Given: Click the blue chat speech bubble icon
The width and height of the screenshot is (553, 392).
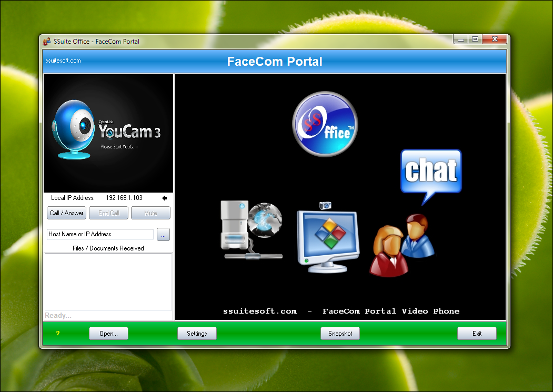Looking at the screenshot, I should click(x=431, y=173).
